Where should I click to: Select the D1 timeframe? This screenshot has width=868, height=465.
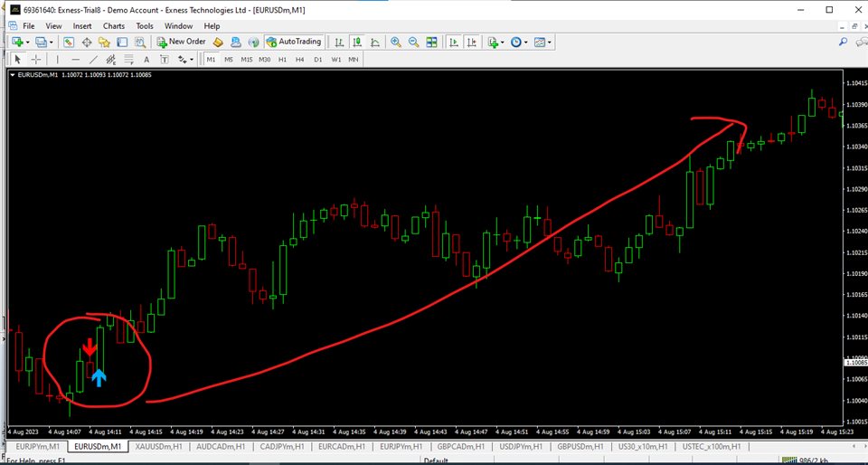click(x=317, y=59)
